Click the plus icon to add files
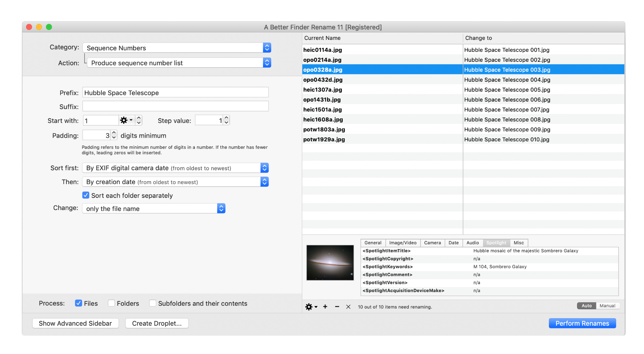Viewport: 644px width, 354px height. [x=325, y=307]
